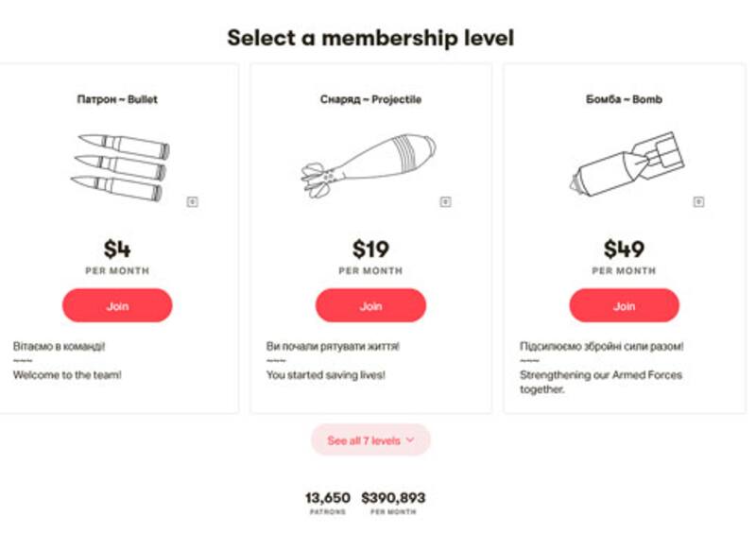Click the Снаряд ~ Projectile tier title
This screenshot has height=534, width=756.
(x=370, y=99)
